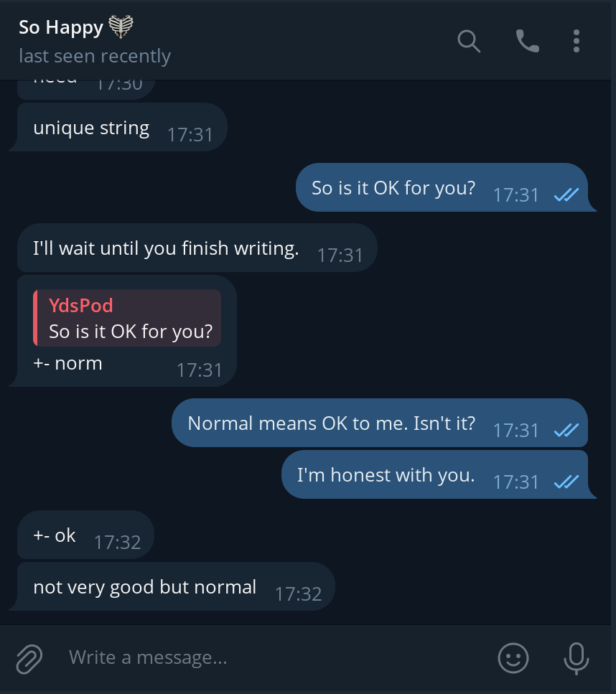Click read checkmarks on 'I'm honest with you.'
This screenshot has width=616, height=694.
(566, 482)
